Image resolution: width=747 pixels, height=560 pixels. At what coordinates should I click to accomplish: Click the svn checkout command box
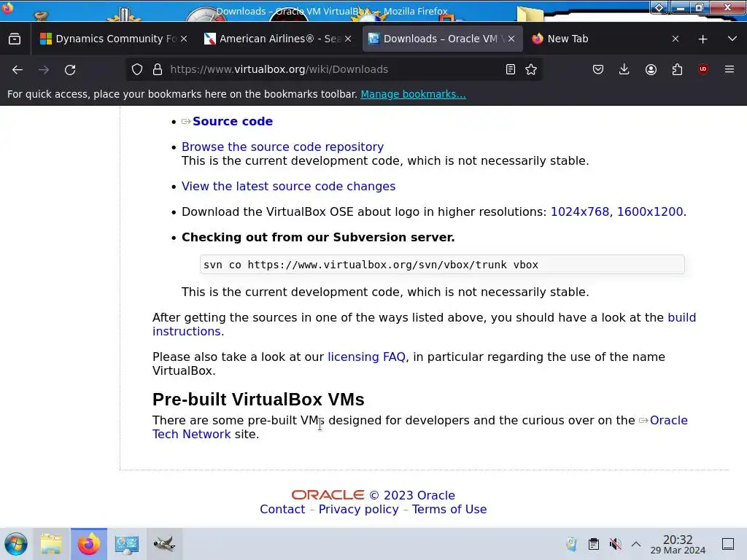pos(442,265)
